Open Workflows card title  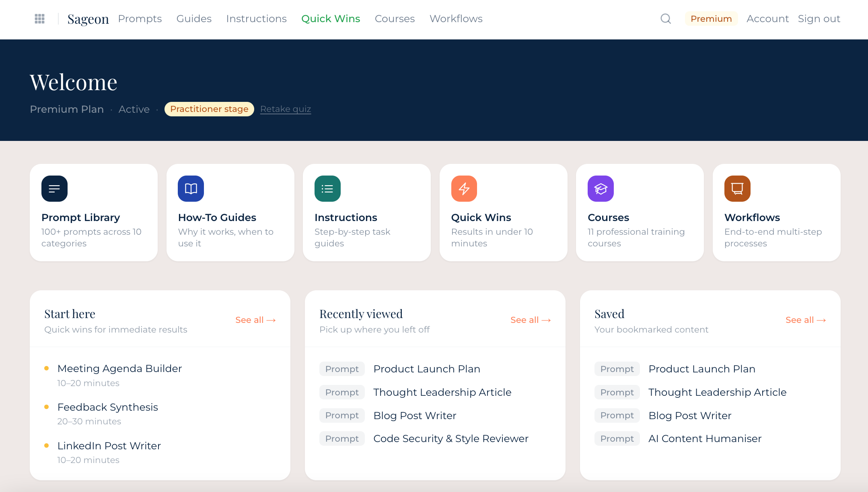point(752,217)
